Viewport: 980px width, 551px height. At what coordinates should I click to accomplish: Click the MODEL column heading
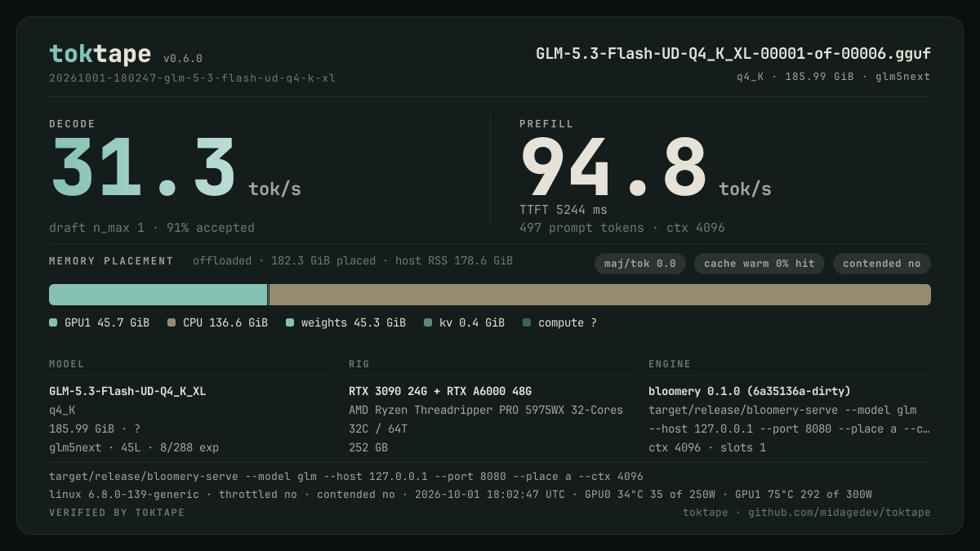coord(67,364)
